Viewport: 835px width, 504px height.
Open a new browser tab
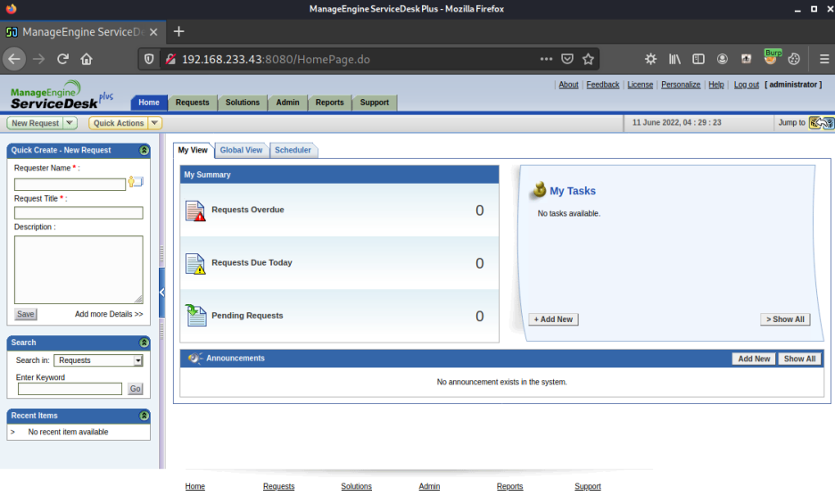[x=179, y=32]
